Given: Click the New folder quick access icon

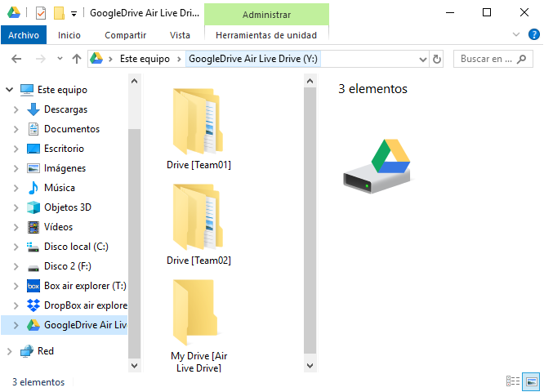Looking at the screenshot, I should [59, 13].
